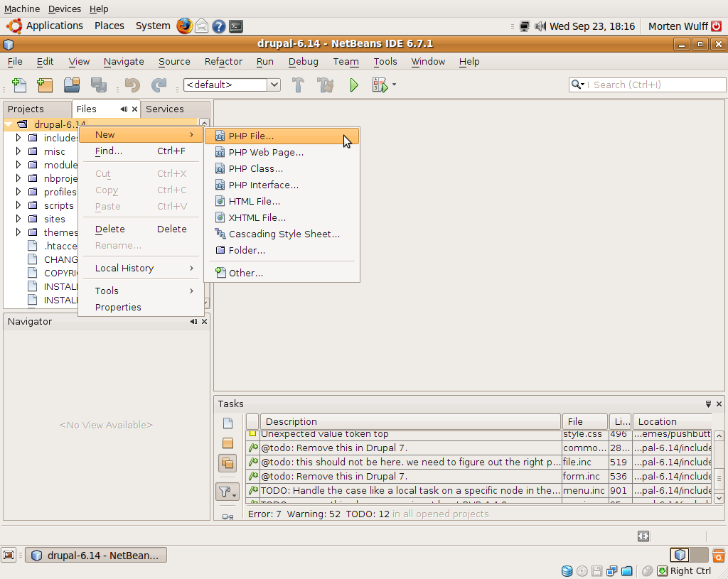Open the Evolution mail icon in the top panel
Screen dimensions: 728x579
tap(201, 26)
